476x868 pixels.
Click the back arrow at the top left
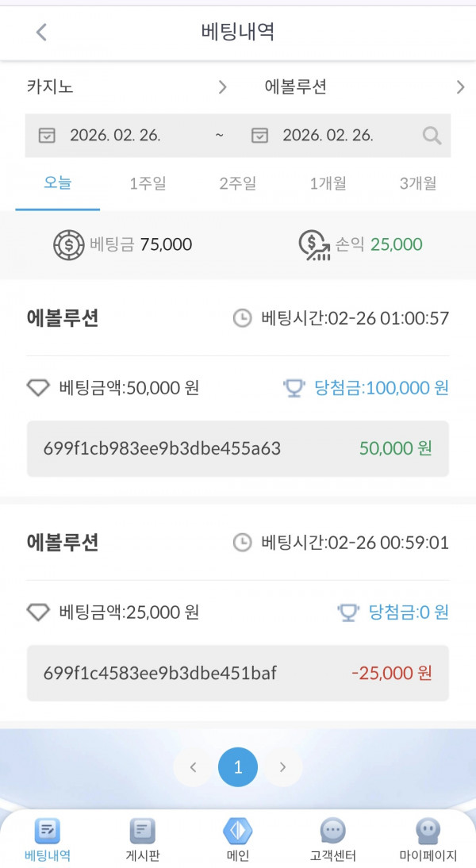[x=41, y=33]
